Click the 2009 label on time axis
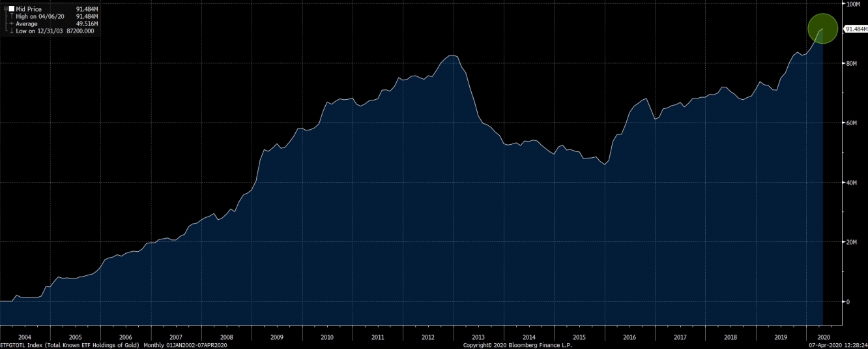Image resolution: width=868 pixels, height=349 pixels. (x=276, y=337)
